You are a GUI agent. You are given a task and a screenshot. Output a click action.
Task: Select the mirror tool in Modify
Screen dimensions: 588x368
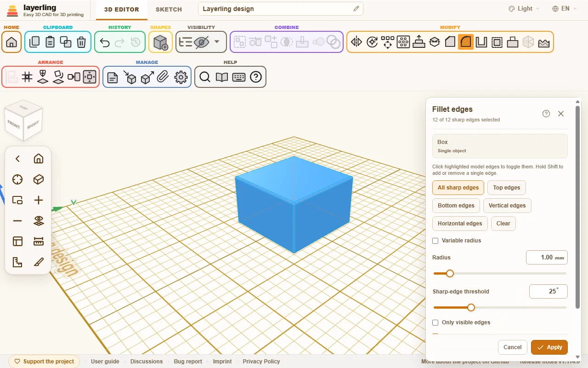click(356, 42)
